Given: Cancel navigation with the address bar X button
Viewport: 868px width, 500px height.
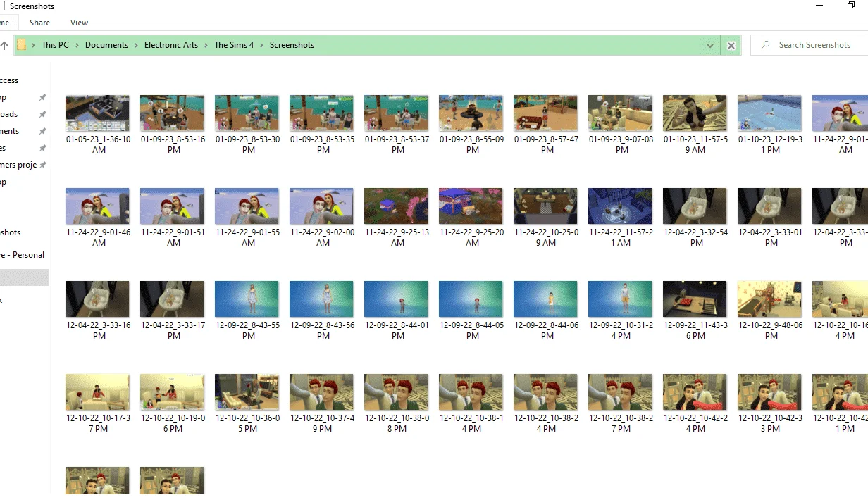Looking at the screenshot, I should (x=731, y=45).
